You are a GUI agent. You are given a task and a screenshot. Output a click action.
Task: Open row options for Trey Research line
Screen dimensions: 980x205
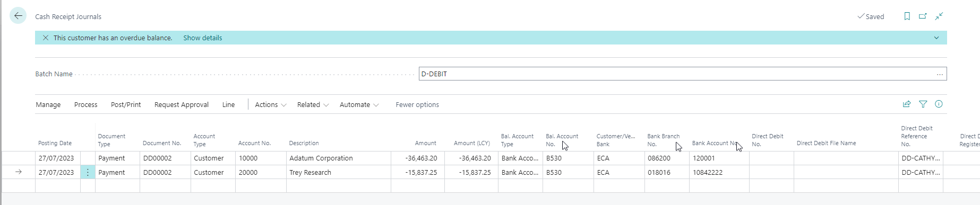coord(88,172)
